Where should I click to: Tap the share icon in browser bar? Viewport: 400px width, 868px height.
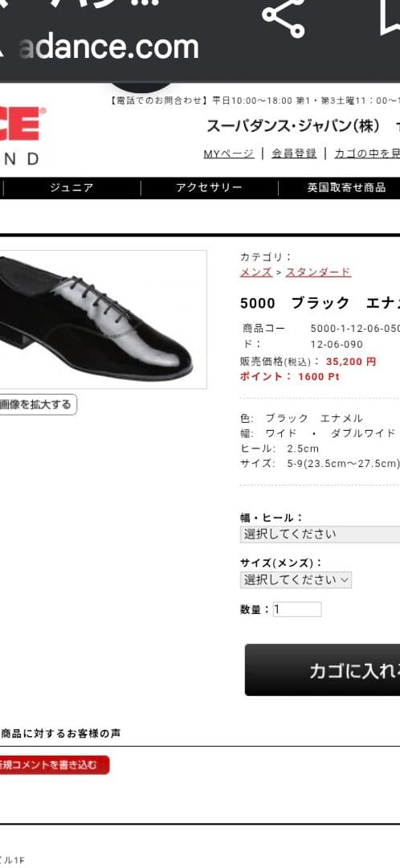click(x=284, y=17)
